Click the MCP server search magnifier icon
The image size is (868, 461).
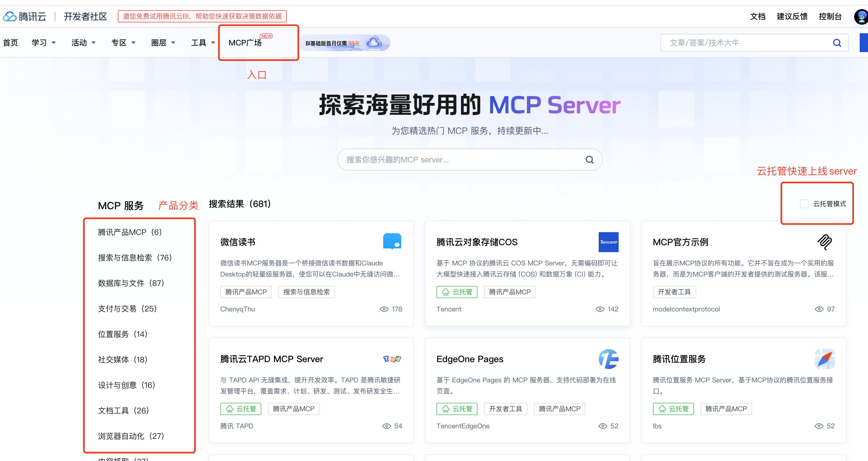(x=589, y=160)
